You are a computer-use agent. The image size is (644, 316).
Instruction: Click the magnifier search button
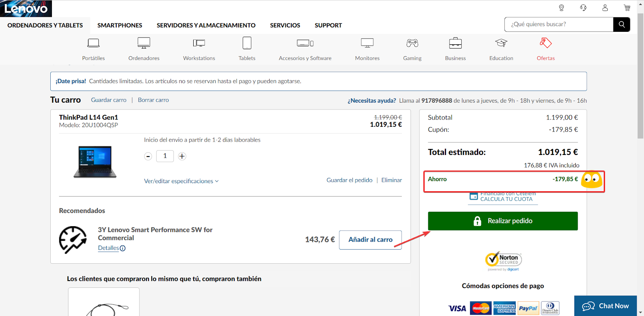point(622,25)
